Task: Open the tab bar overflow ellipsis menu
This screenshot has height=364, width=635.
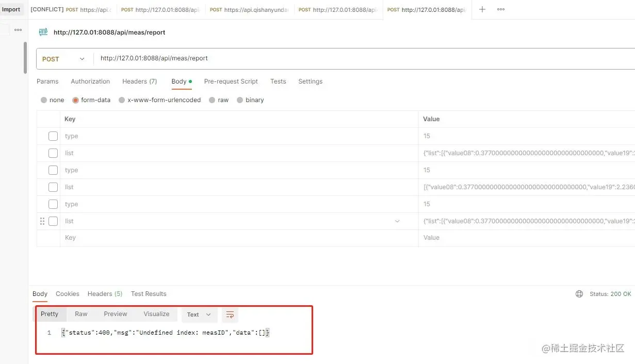Action: [x=501, y=9]
